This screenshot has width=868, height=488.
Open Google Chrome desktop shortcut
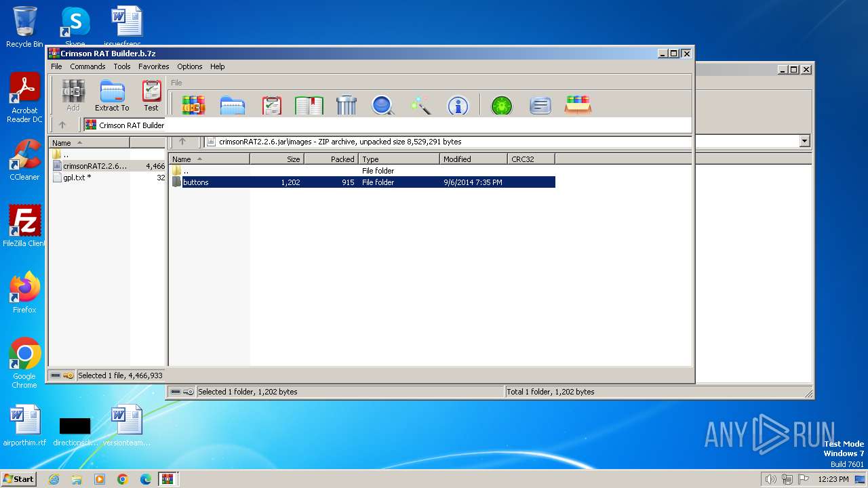click(24, 363)
